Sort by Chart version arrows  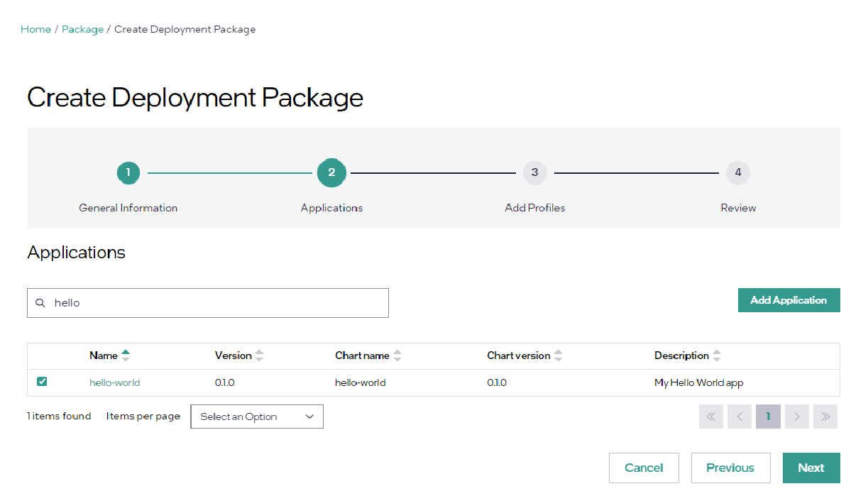(x=558, y=356)
